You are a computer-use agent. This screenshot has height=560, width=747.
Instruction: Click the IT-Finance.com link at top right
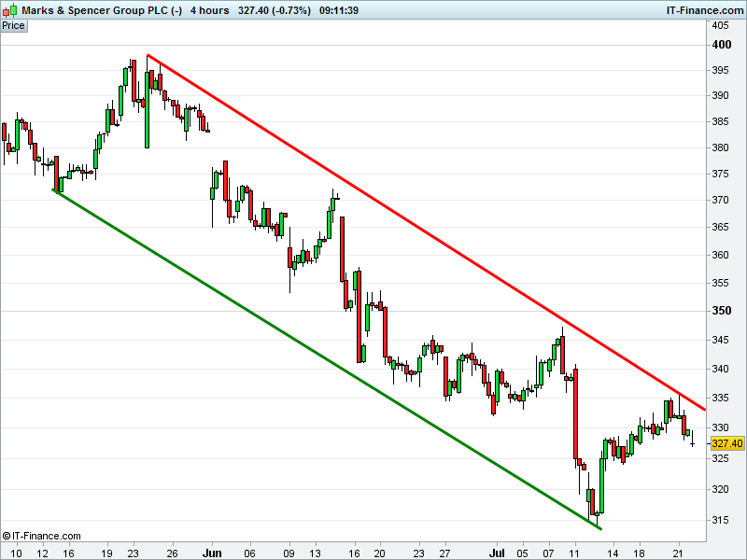[704, 10]
